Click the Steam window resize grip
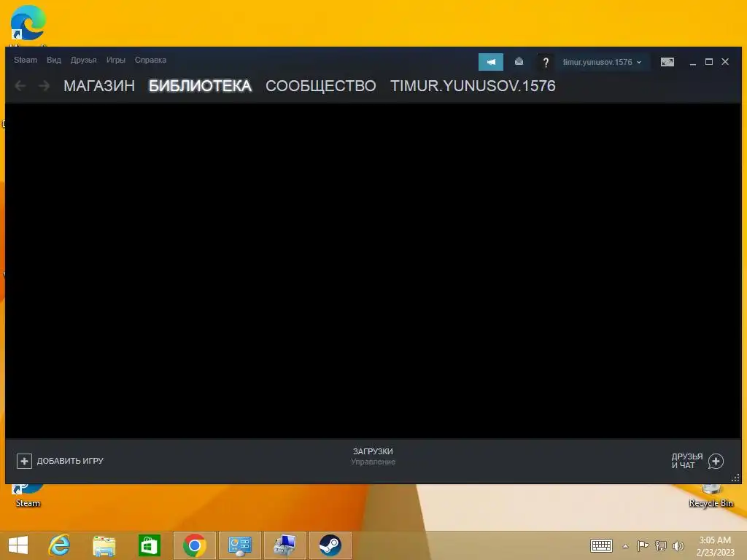This screenshot has width=747, height=560. [735, 478]
